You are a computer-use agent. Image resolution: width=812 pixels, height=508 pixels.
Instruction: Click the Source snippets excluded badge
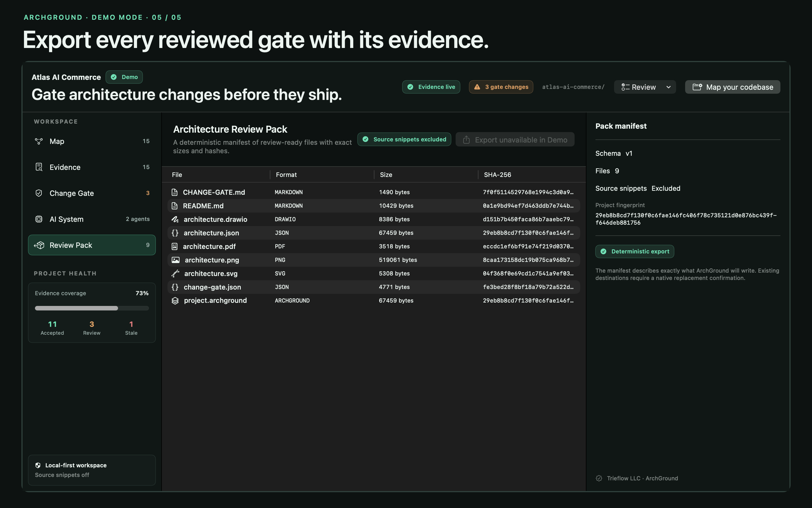click(x=404, y=139)
